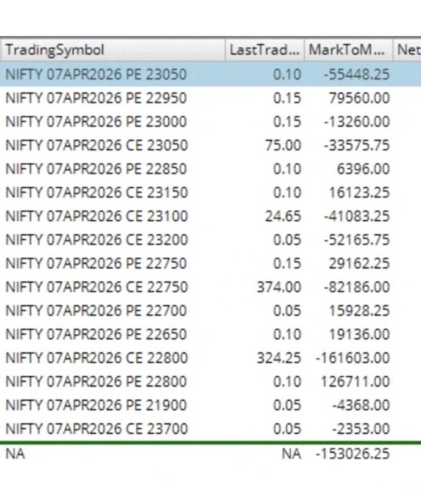Click last traded price 75.00

coord(283,145)
